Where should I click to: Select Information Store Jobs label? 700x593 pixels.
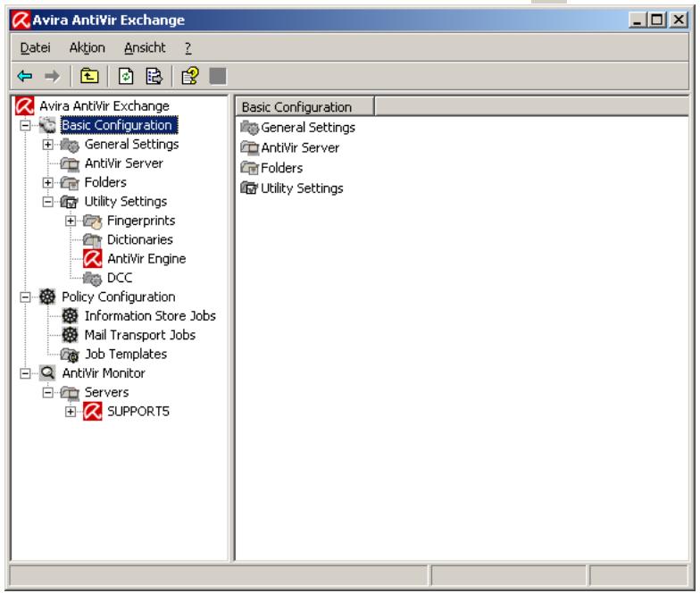(x=150, y=316)
